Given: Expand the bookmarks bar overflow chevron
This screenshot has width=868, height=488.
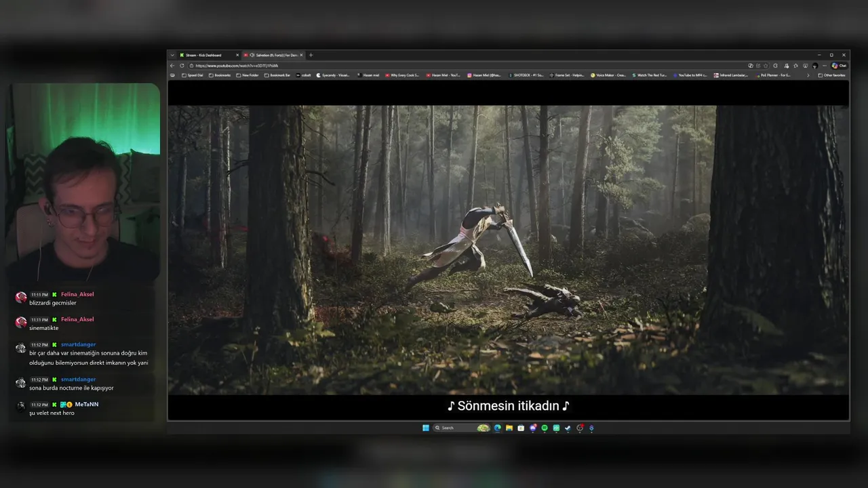Looking at the screenshot, I should point(808,75).
